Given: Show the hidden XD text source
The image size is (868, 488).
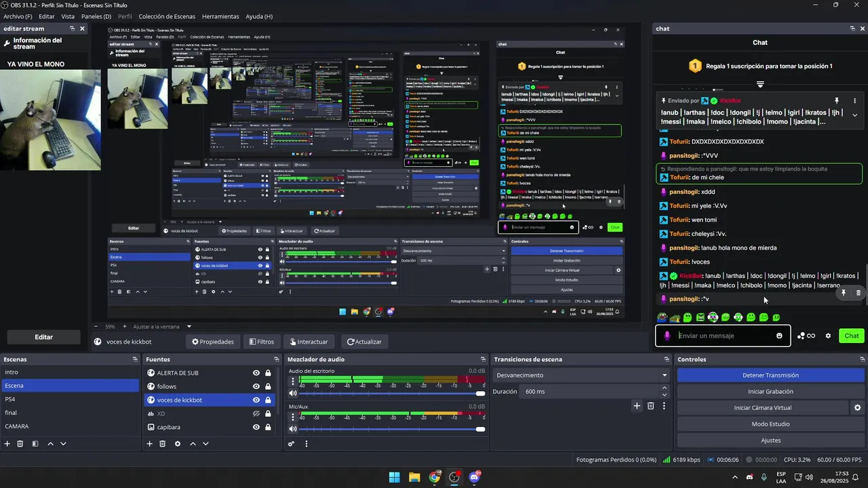Looking at the screenshot, I should pos(256,413).
